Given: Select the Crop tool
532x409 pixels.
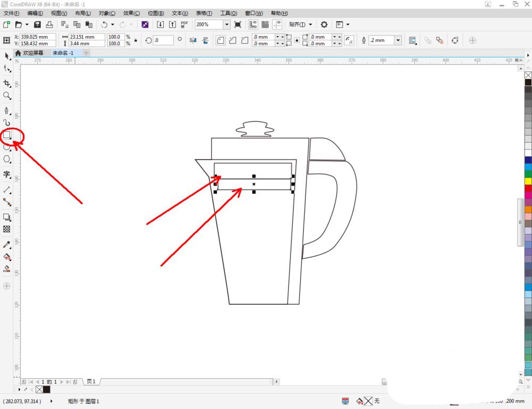Looking at the screenshot, I should pyautogui.click(x=7, y=84).
